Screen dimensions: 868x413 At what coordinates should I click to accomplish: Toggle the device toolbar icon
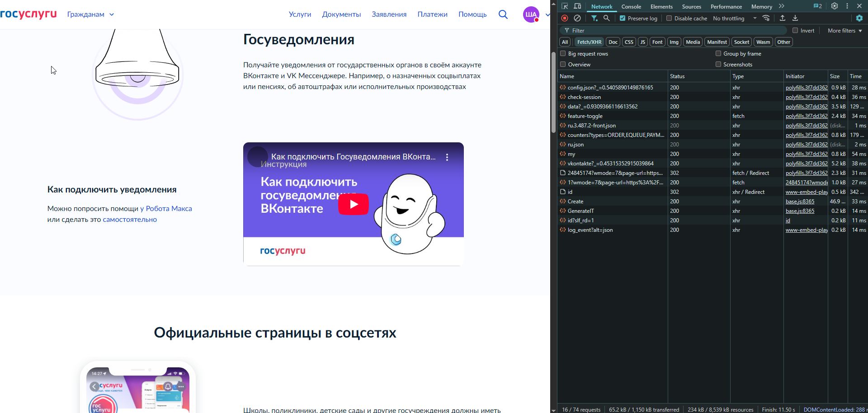coord(577,6)
